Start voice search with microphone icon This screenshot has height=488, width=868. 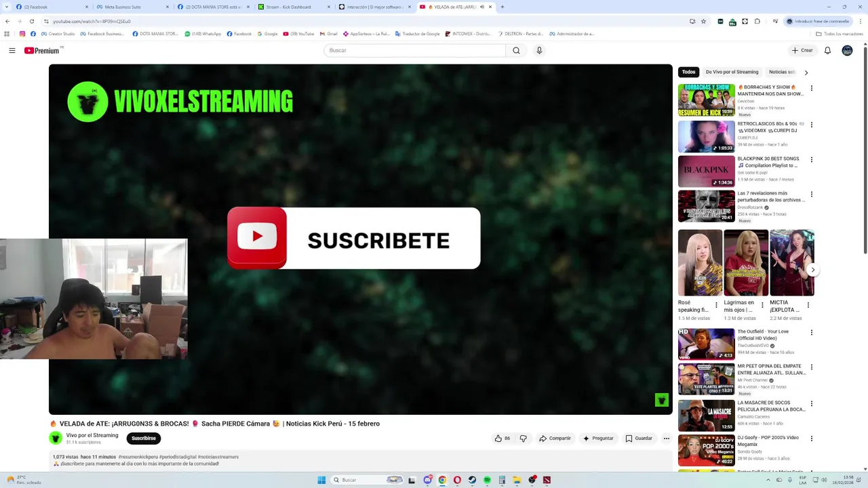[539, 50]
